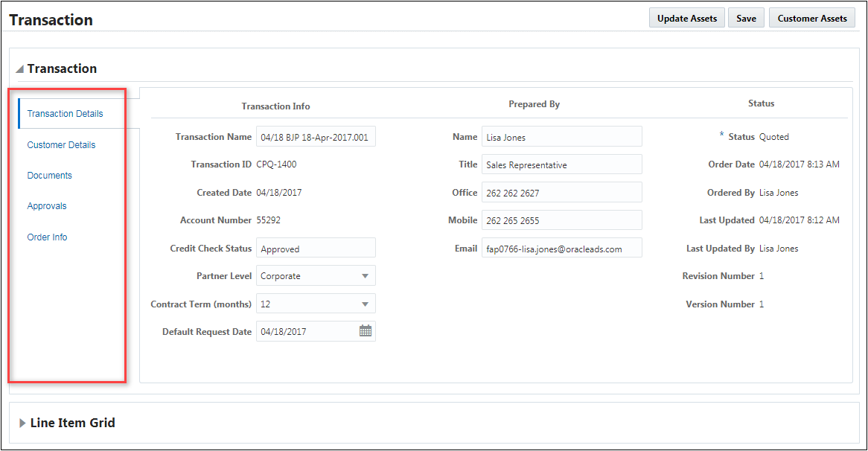The image size is (868, 451).
Task: Click the Last Updated value 8:12 AM
Action: coord(800,220)
